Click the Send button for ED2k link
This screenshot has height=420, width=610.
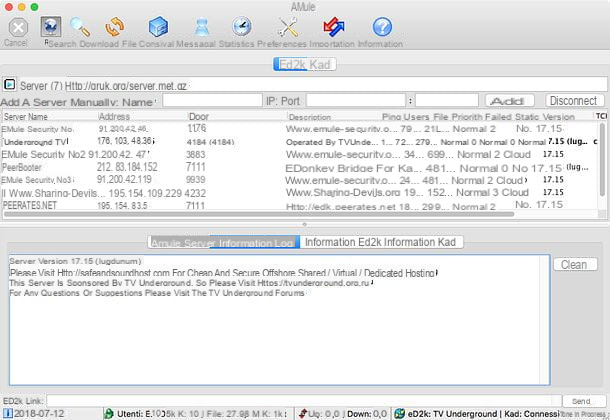point(583,401)
